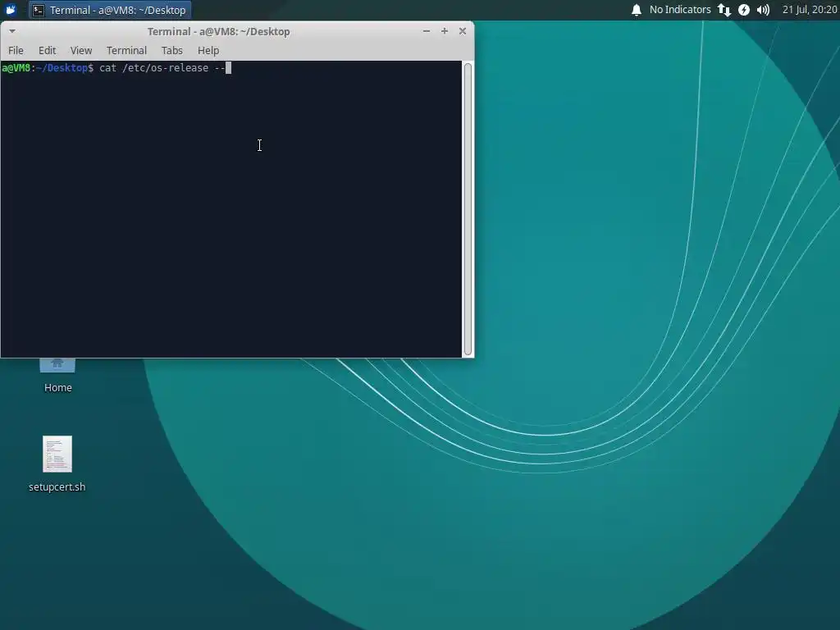Screen dimensions: 840x630
Task: Open the View menu
Action: 81,50
